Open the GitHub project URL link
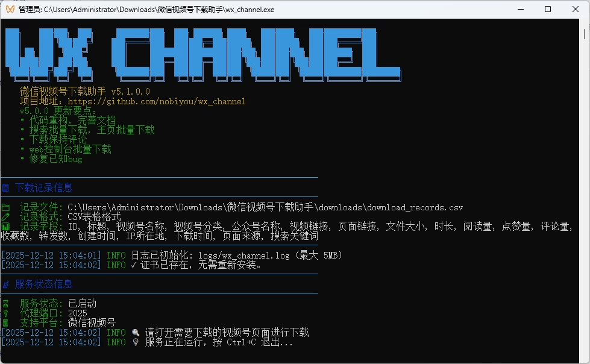590x364 pixels. 159,101
